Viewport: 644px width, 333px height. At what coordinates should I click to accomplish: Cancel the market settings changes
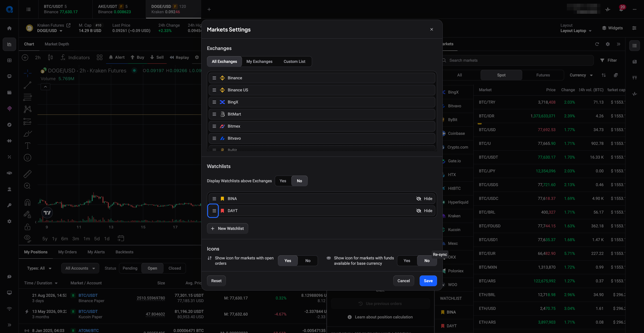(x=404, y=281)
